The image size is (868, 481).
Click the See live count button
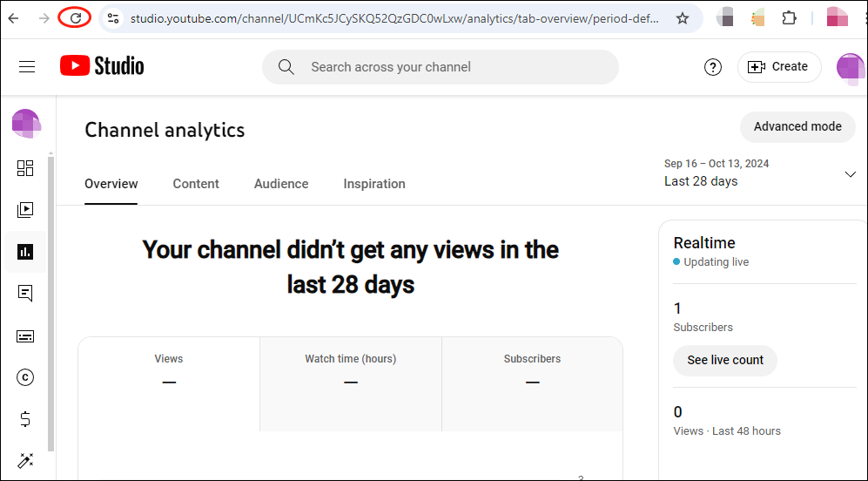tap(725, 360)
